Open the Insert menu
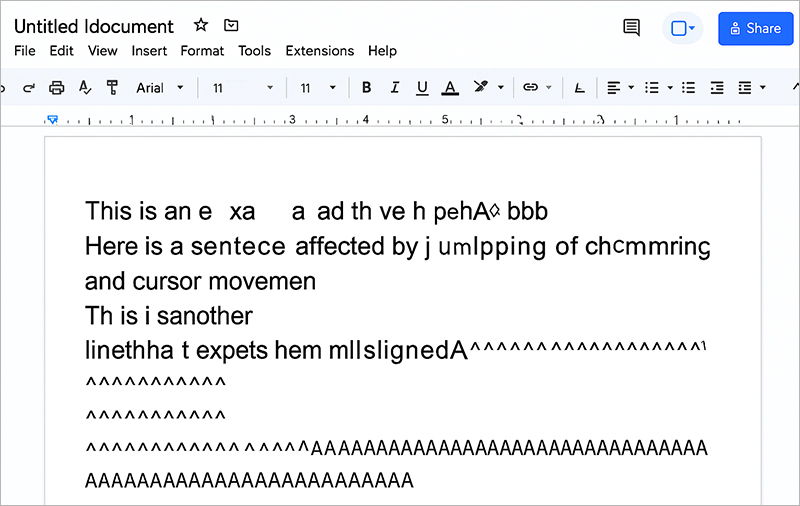Screen dimensions: 800x506 pos(149,51)
